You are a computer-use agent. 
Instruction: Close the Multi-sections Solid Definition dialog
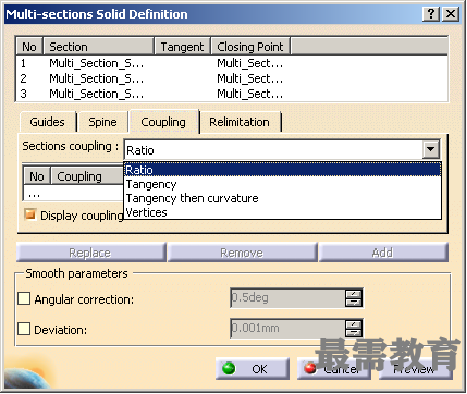[451, 14]
